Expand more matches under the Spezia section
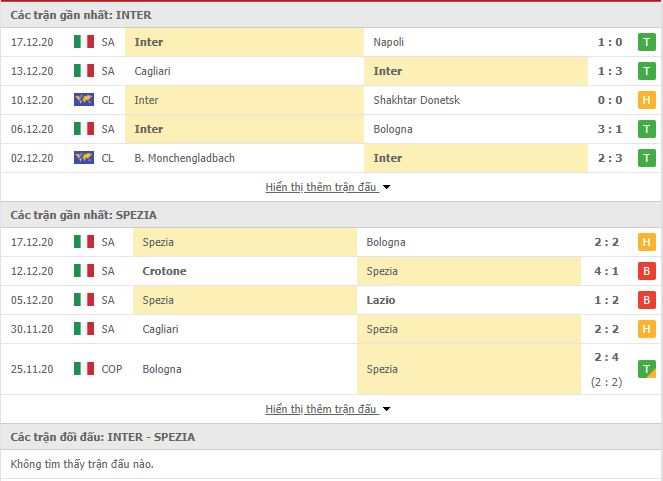 [x=321, y=409]
